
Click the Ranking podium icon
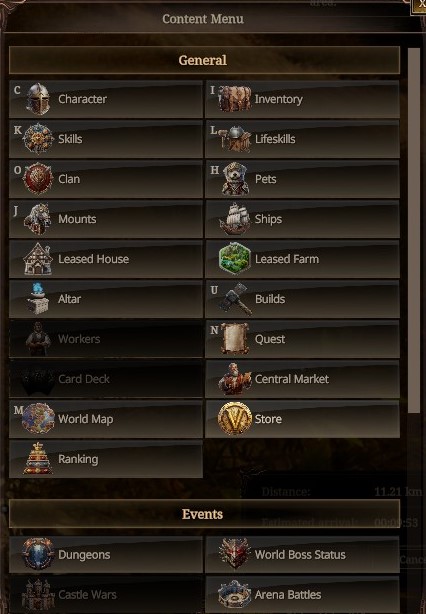pyautogui.click(x=38, y=459)
